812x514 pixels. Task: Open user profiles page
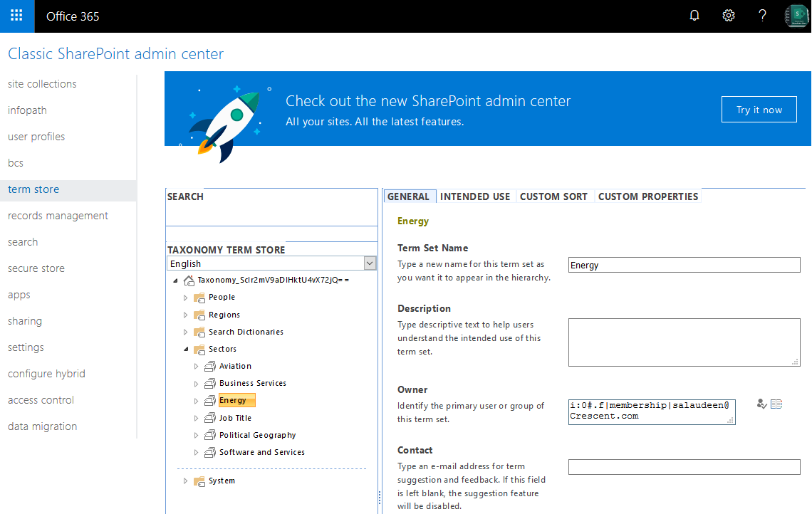36,137
